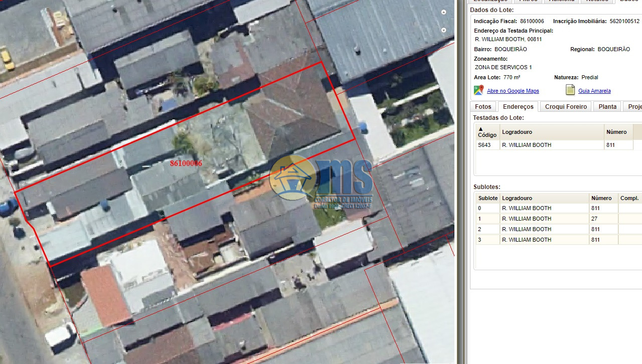642x364 pixels.
Task: Click the ZONA DE SERVIÇOS 1 text
Action: [503, 67]
